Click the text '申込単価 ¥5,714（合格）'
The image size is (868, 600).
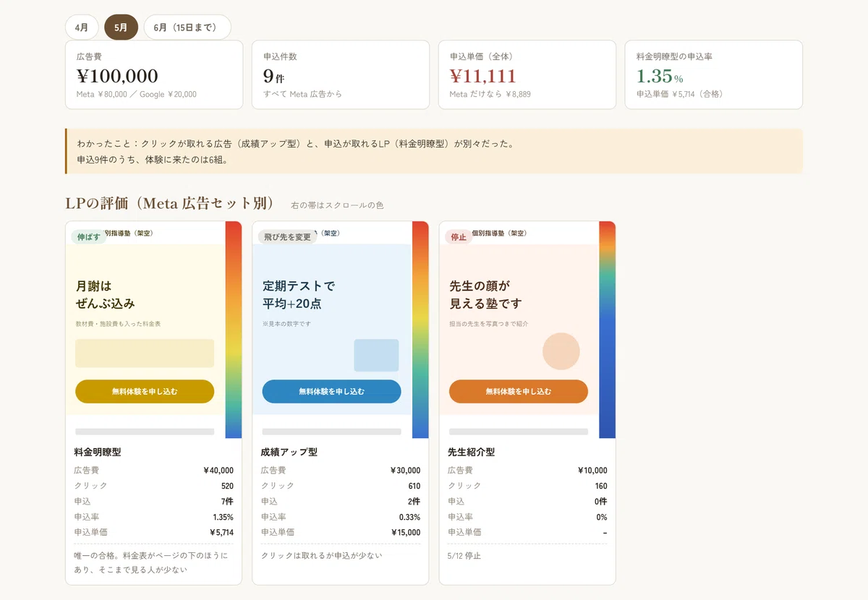tap(680, 94)
